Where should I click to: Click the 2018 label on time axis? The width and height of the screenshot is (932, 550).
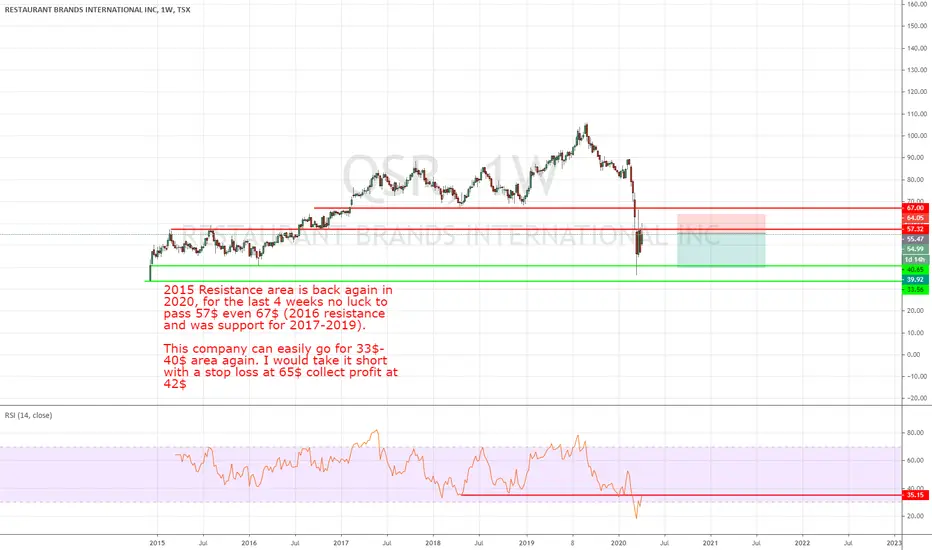(433, 543)
